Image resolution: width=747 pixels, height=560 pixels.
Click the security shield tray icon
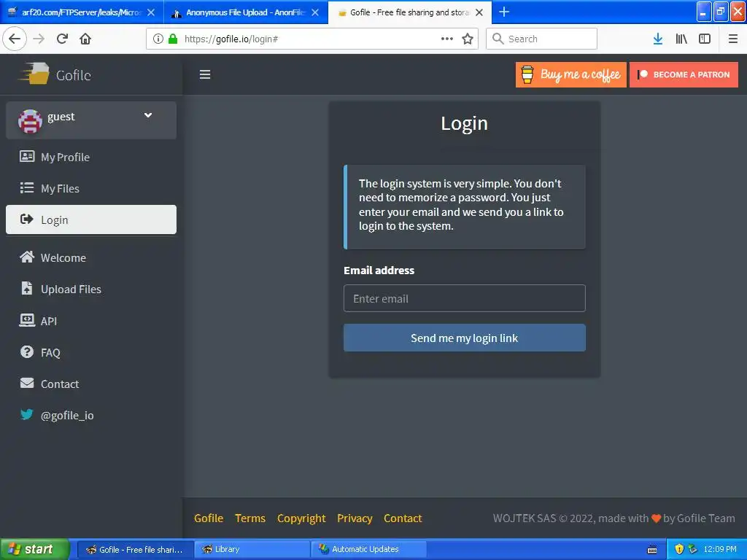tap(679, 549)
